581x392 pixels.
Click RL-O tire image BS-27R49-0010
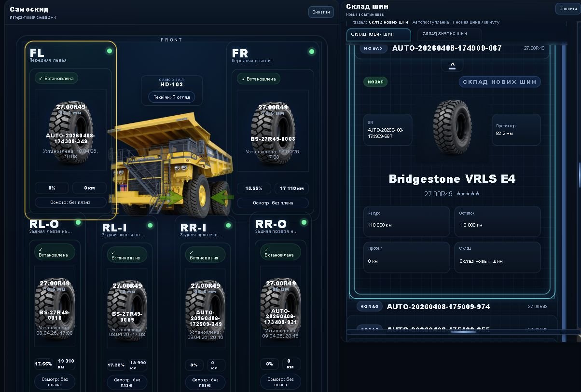55,307
